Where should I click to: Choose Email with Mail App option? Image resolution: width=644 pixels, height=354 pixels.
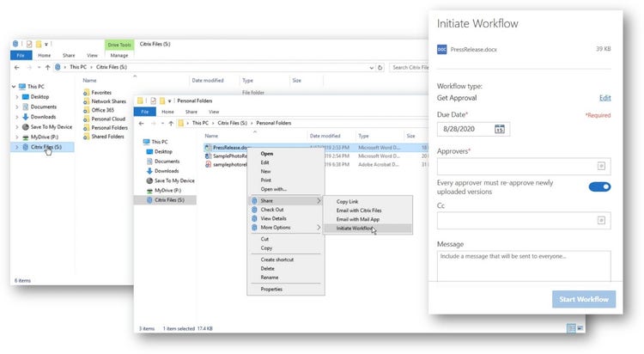point(358,220)
